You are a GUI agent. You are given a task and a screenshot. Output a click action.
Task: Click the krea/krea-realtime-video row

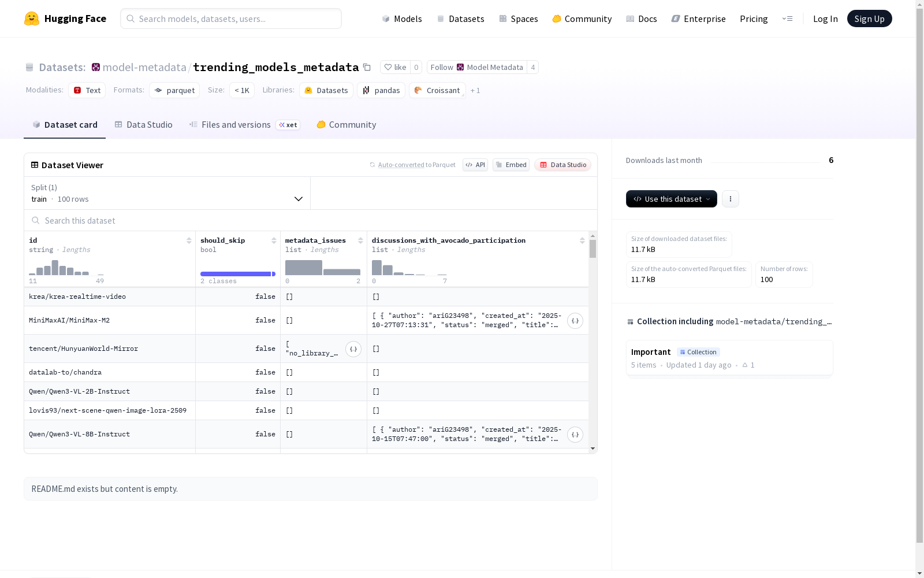306,297
